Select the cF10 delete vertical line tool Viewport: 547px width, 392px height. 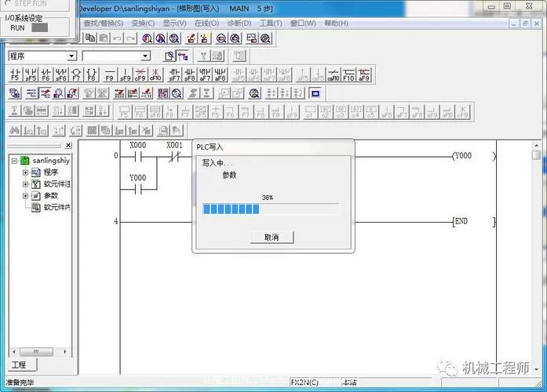pyautogui.click(x=155, y=74)
